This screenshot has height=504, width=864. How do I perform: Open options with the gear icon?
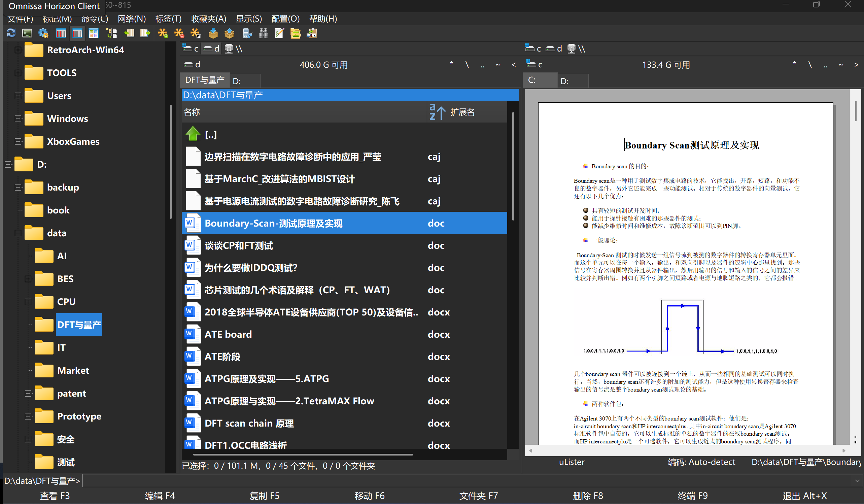pos(43,33)
